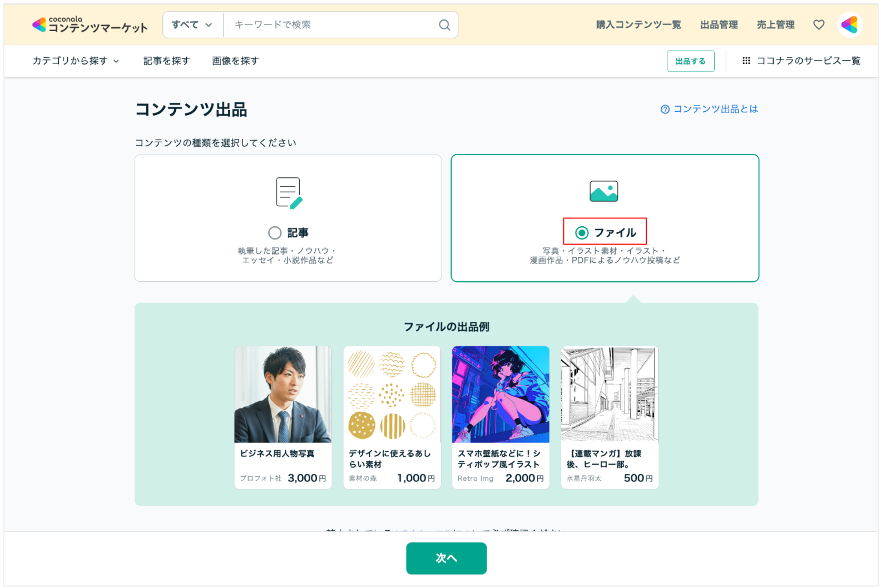Go to 売上管理

tap(775, 24)
